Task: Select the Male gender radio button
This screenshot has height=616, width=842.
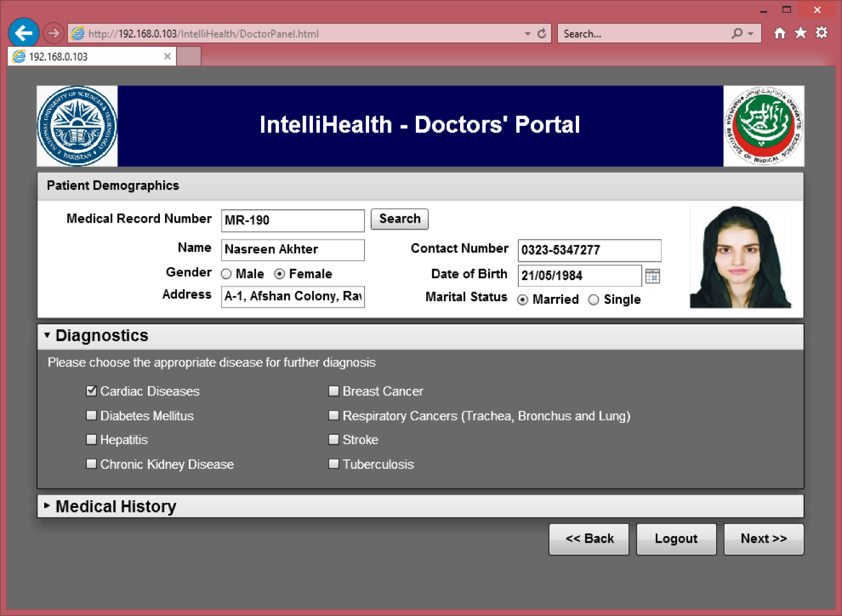Action: (226, 274)
